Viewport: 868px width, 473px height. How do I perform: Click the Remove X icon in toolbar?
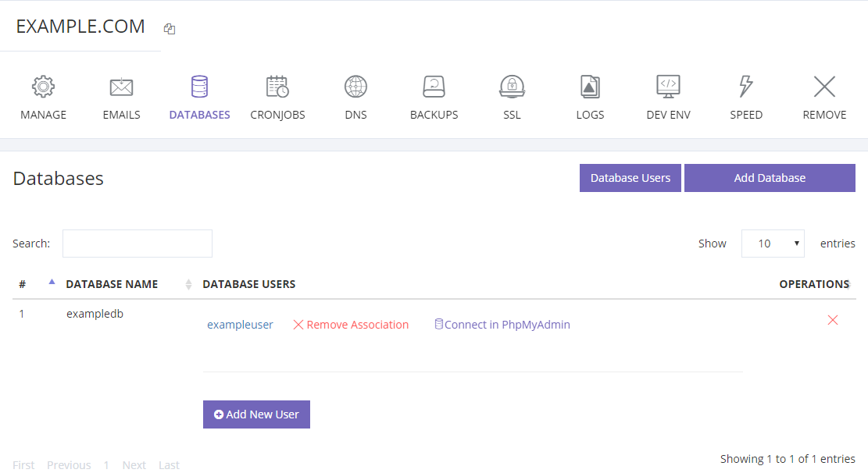coord(824,87)
